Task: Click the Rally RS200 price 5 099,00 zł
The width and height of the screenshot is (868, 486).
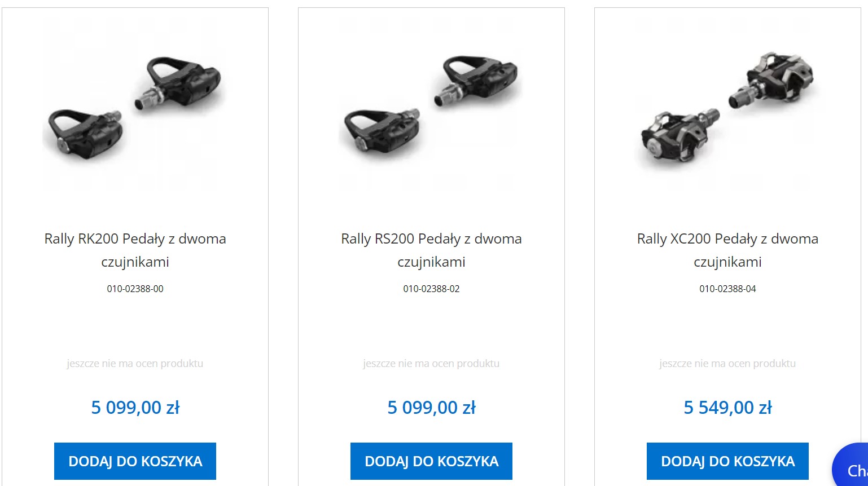Action: pyautogui.click(x=431, y=407)
